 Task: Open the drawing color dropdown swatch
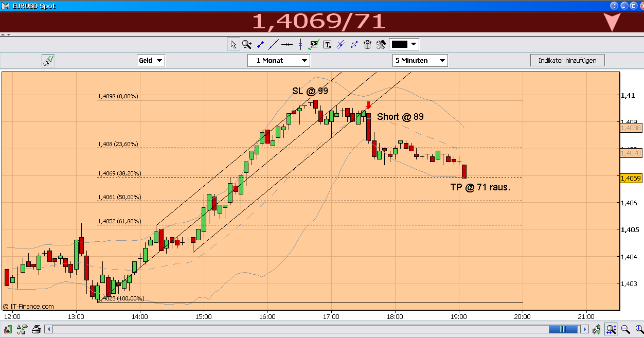pos(404,44)
